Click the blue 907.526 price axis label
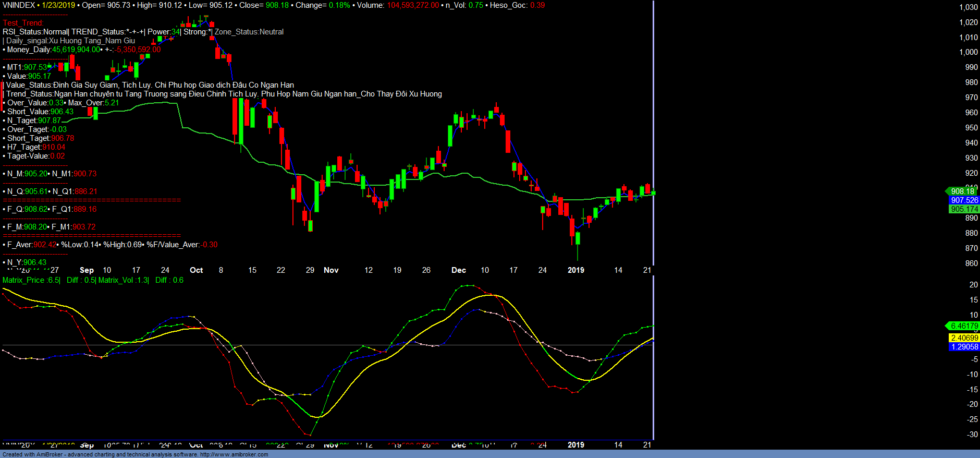 click(964, 200)
